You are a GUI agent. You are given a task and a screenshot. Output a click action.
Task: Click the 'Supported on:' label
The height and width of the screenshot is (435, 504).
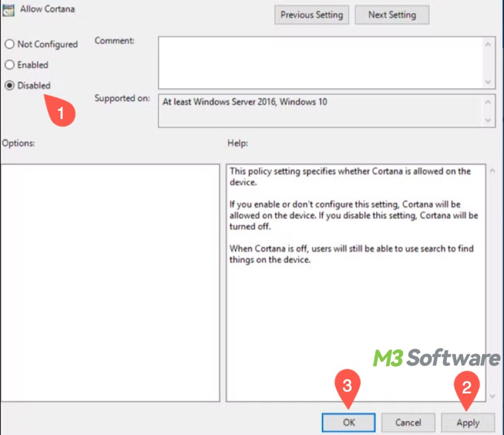coord(122,98)
